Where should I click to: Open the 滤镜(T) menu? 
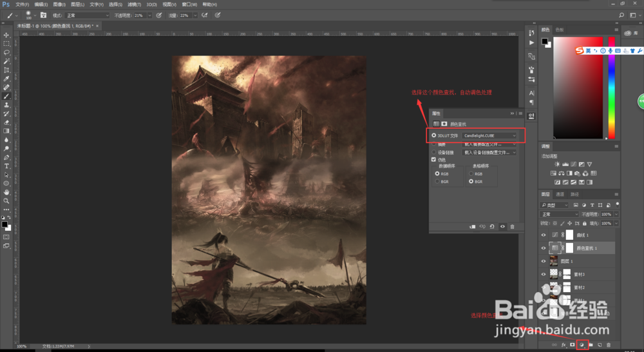click(x=134, y=5)
